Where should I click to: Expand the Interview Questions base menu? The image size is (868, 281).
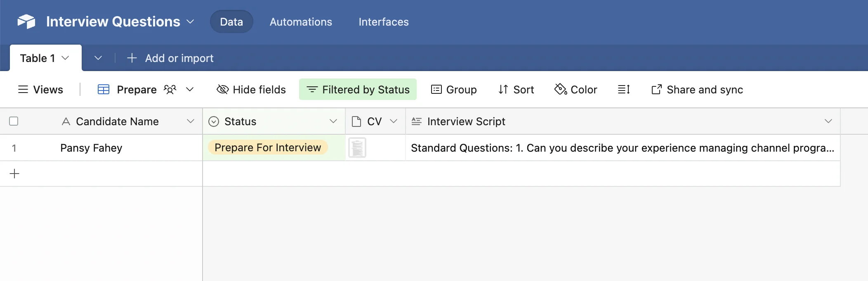pyautogui.click(x=190, y=21)
